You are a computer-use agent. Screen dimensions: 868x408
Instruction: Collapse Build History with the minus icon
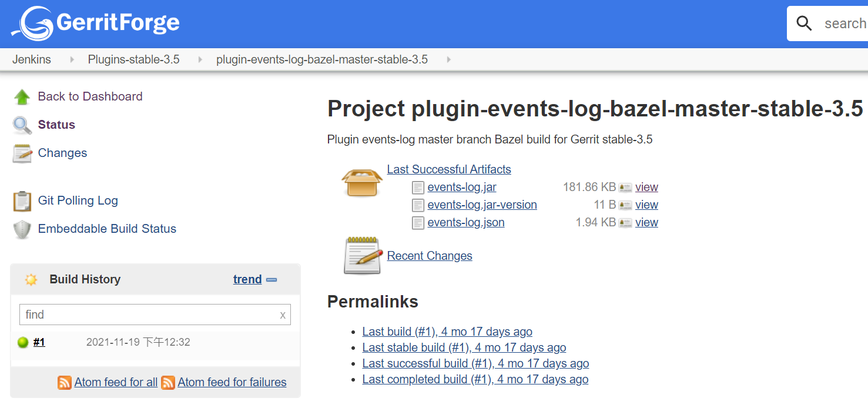[272, 280]
